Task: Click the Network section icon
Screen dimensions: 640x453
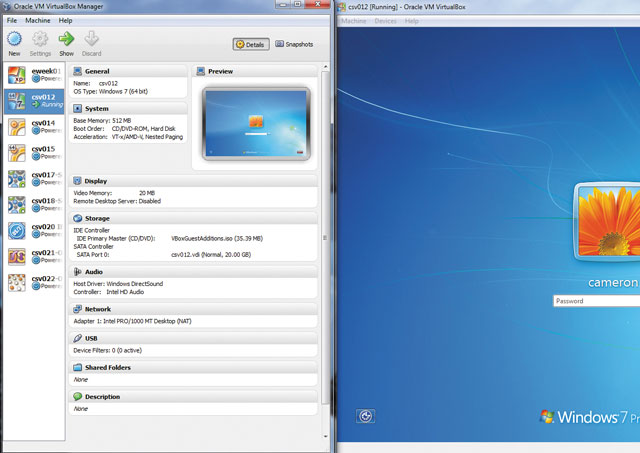Action: click(78, 309)
